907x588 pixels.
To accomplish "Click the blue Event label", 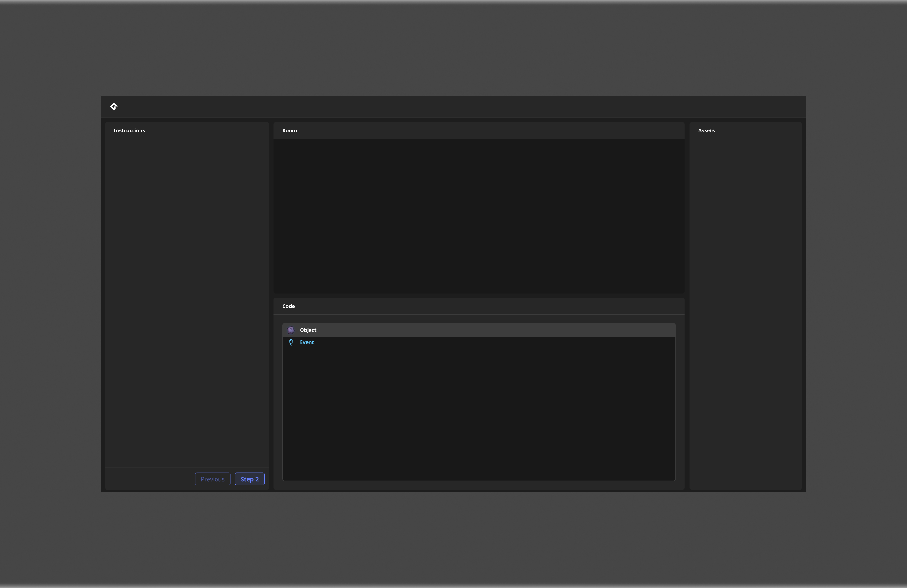I will [307, 342].
